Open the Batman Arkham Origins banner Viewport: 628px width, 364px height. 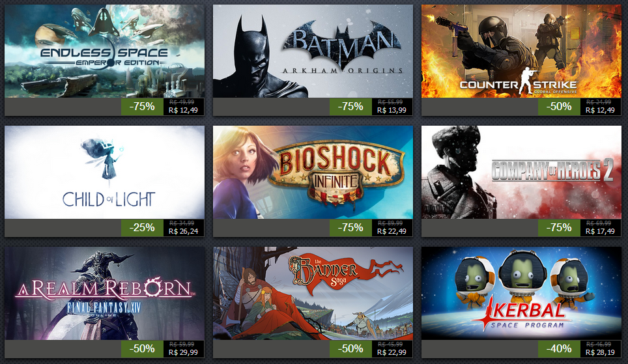tap(313, 51)
